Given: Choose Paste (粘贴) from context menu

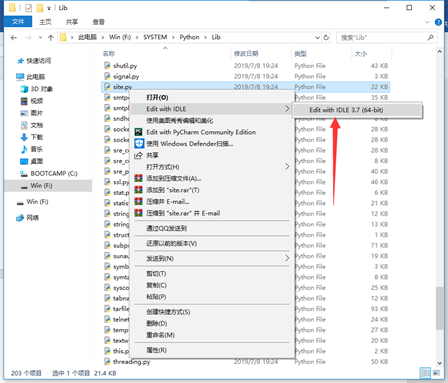Looking at the screenshot, I should click(156, 297).
